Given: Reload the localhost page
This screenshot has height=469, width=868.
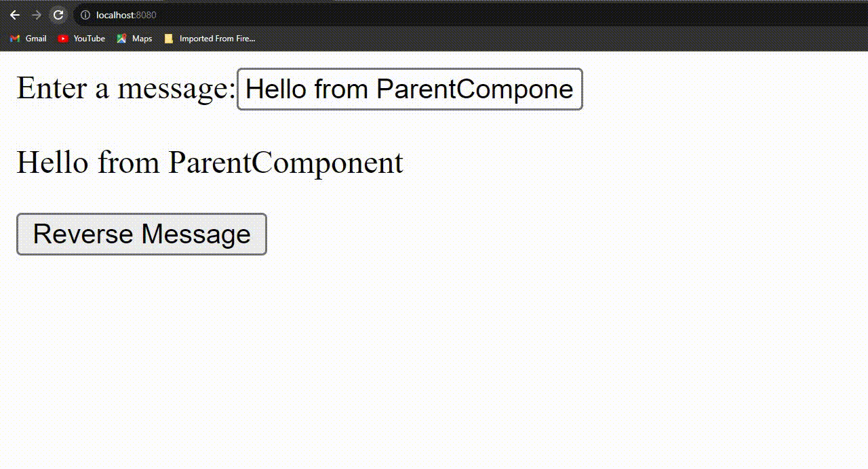Looking at the screenshot, I should tap(58, 15).
